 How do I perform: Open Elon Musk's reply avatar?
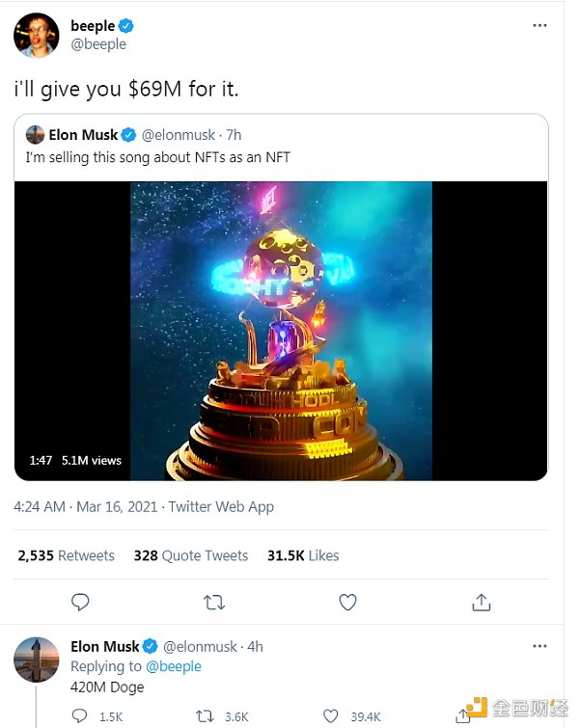37,661
